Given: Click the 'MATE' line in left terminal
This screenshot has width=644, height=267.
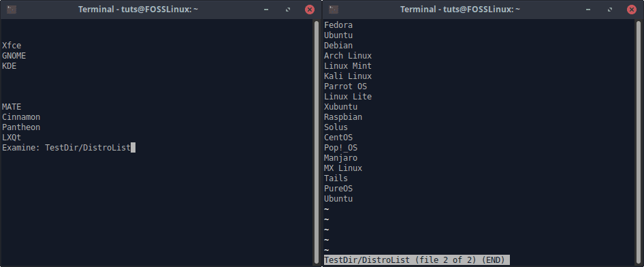Looking at the screenshot, I should 12,107.
